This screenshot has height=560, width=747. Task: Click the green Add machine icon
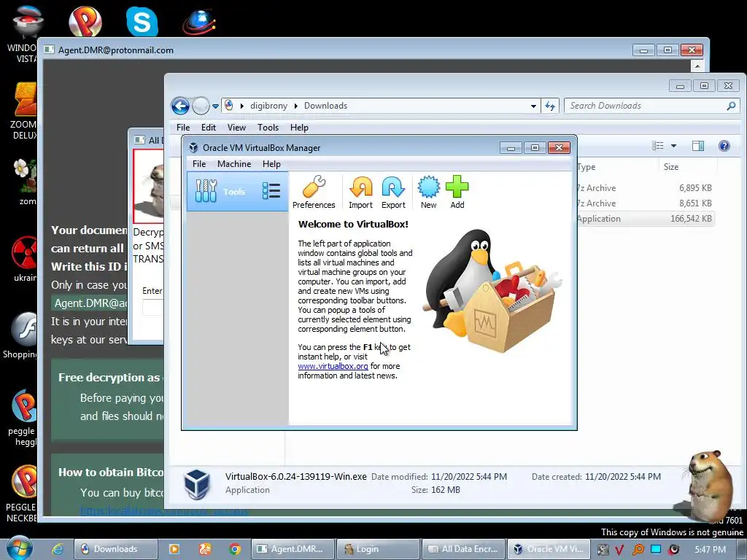coord(457,192)
